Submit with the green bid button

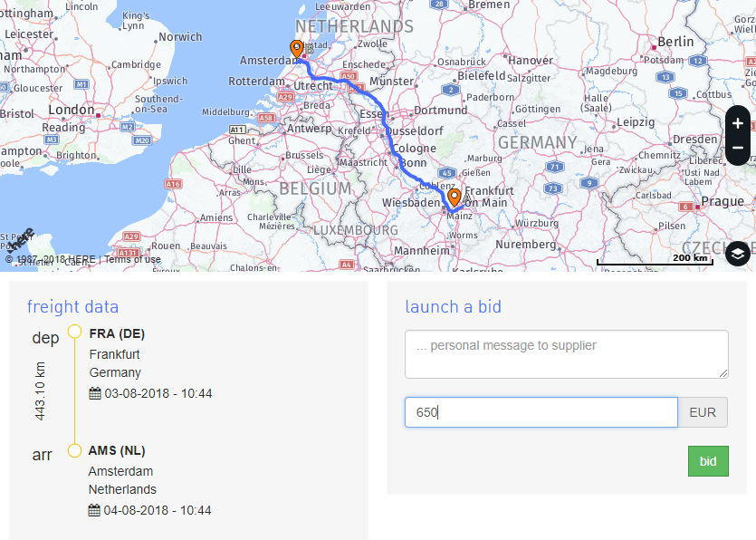(708, 461)
